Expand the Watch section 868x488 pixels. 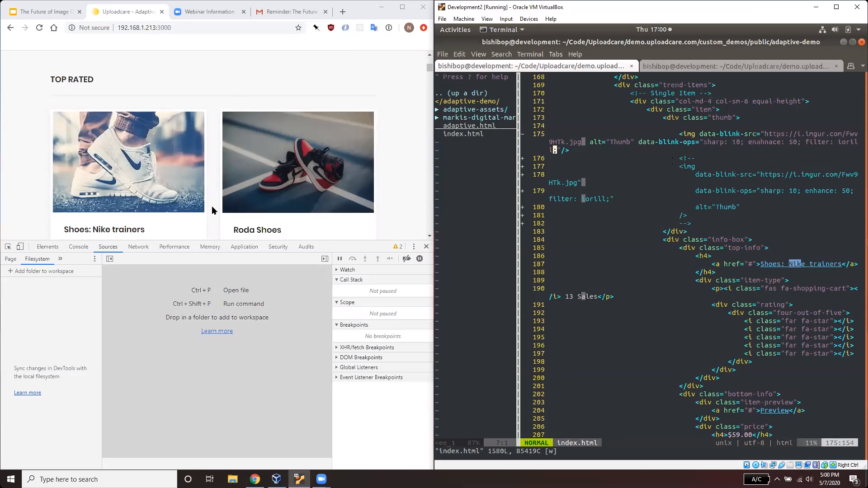(346, 269)
